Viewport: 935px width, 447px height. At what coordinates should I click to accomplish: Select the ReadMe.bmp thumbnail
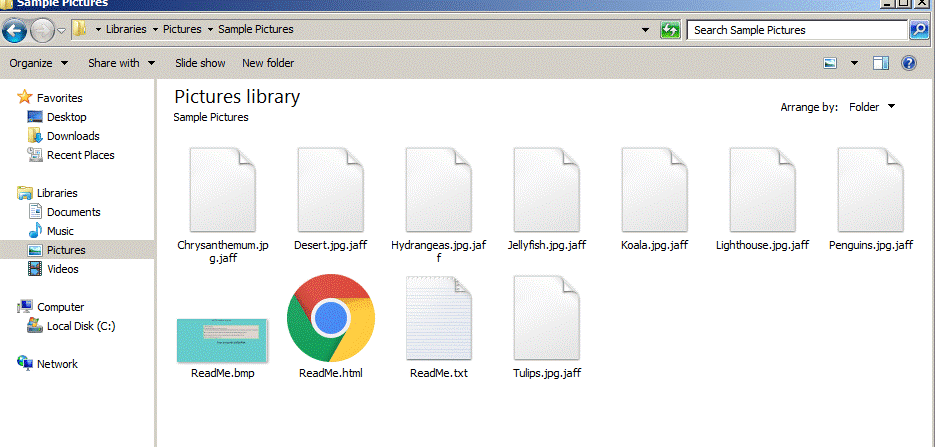tap(222, 340)
